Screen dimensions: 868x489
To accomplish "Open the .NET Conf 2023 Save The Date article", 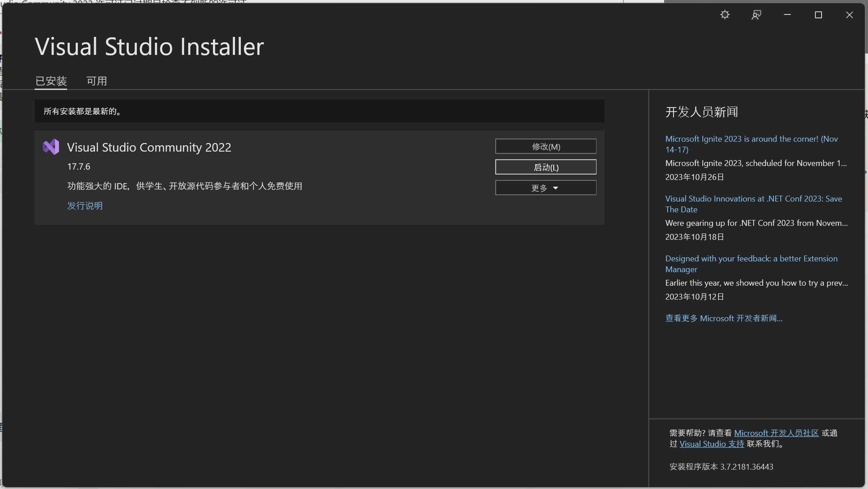I will pos(754,204).
